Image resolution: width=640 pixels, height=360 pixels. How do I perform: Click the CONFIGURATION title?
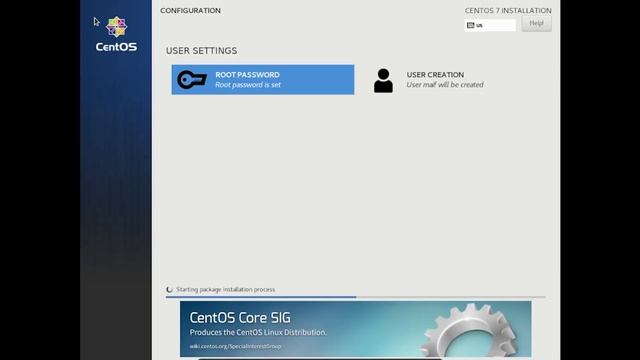190,11
